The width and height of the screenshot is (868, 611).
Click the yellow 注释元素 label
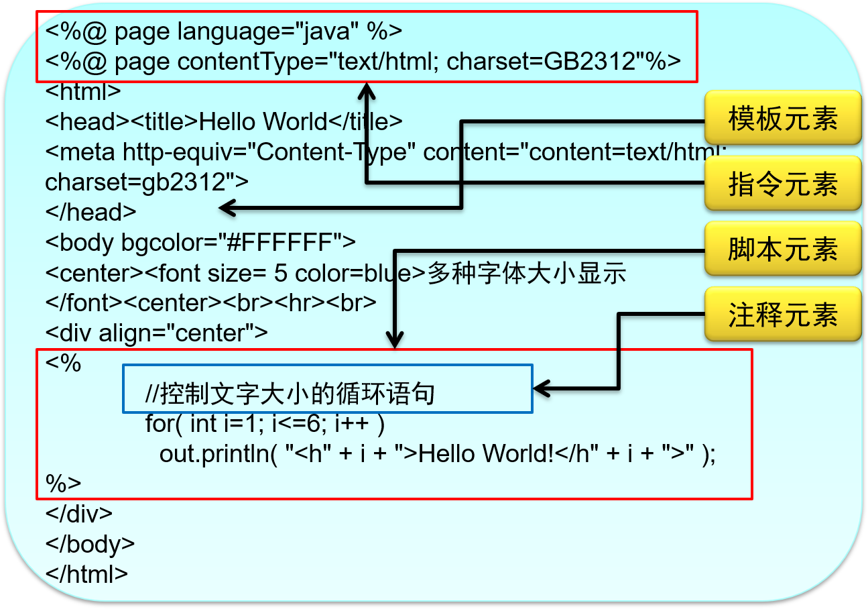pos(783,314)
